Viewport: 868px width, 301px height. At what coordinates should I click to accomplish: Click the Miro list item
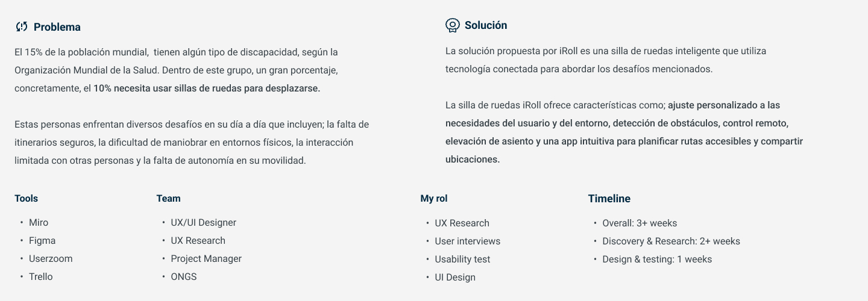coord(39,223)
